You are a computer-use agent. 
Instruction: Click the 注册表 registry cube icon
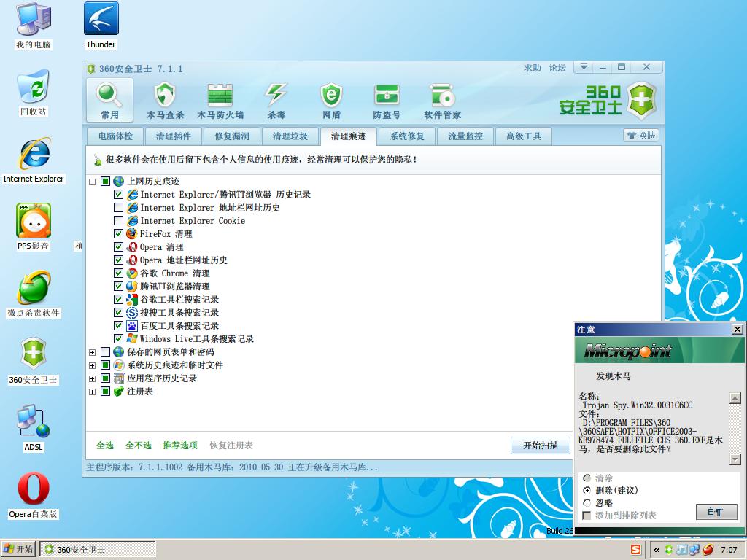(119, 392)
